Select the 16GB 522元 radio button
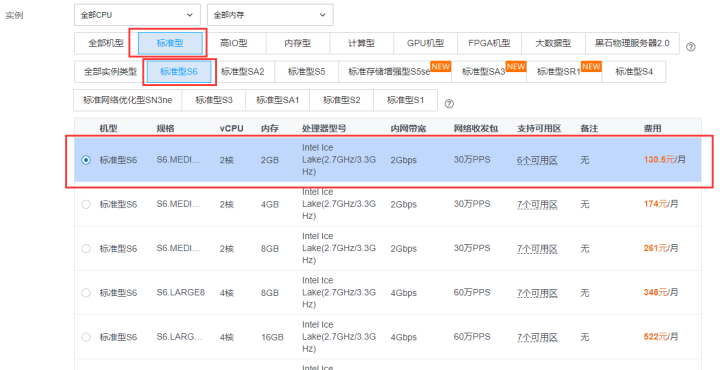 coord(86,337)
